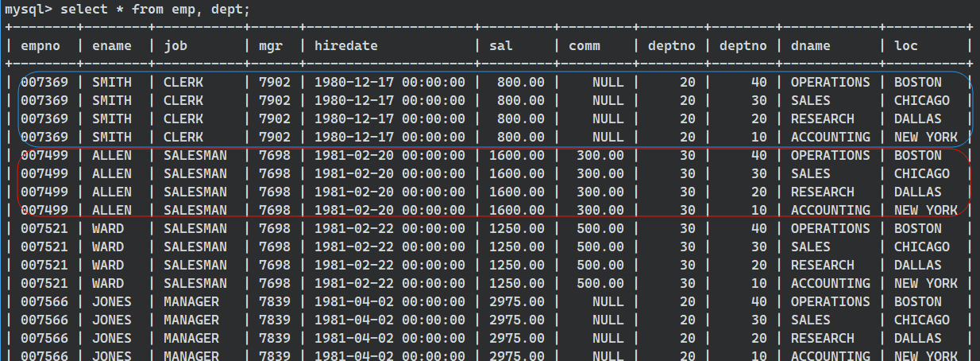Viewport: 980px width, 361px height.
Task: Click 7839 in JONES's RESEARCH row
Action: pos(275,338)
